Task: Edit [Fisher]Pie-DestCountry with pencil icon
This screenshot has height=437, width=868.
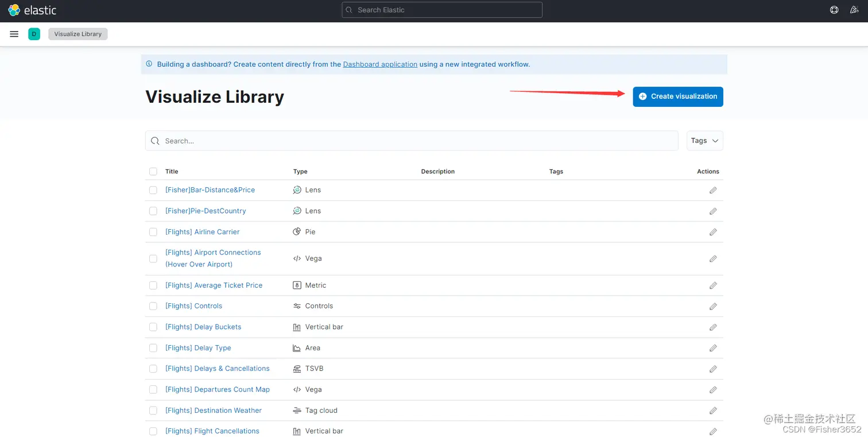Action: [713, 211]
